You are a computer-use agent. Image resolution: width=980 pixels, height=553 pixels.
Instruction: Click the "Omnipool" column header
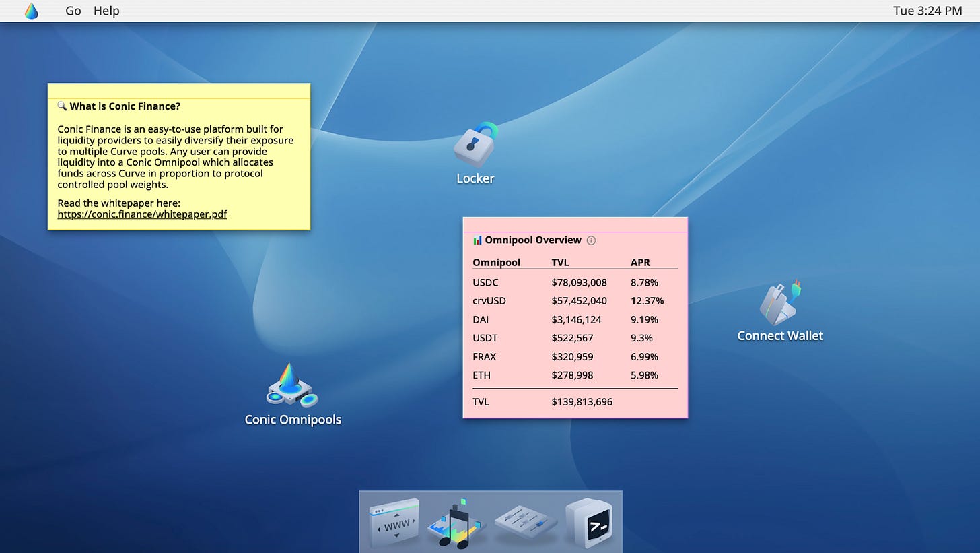496,262
